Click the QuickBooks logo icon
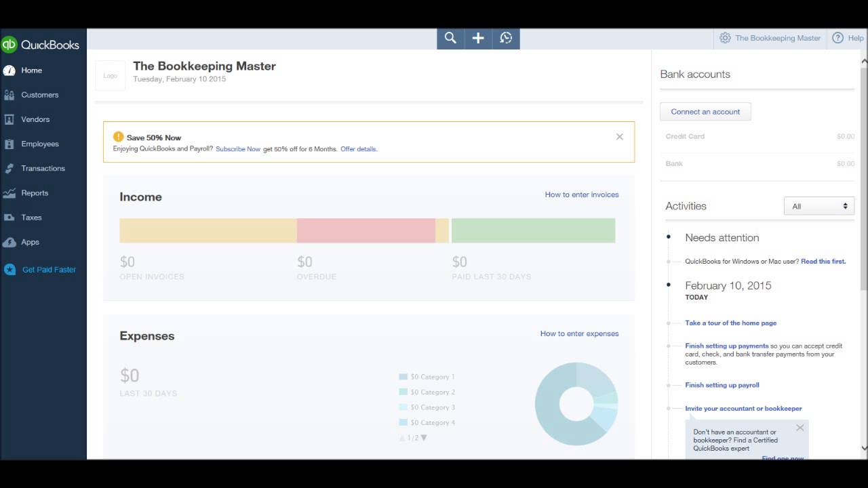Viewport: 868px width, 488px height. [9, 45]
